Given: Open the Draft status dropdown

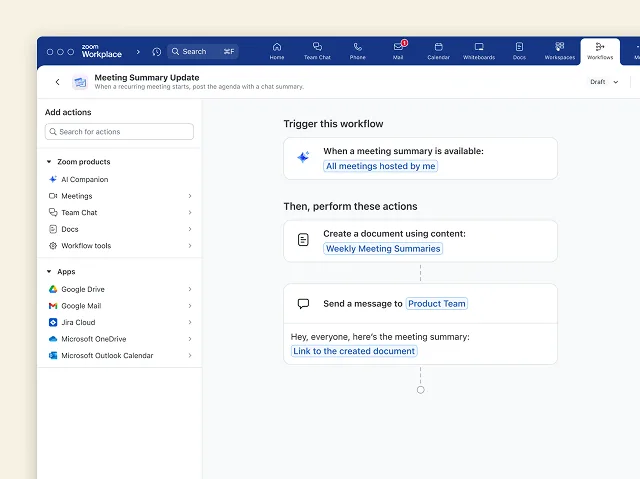Looking at the screenshot, I should tap(604, 82).
